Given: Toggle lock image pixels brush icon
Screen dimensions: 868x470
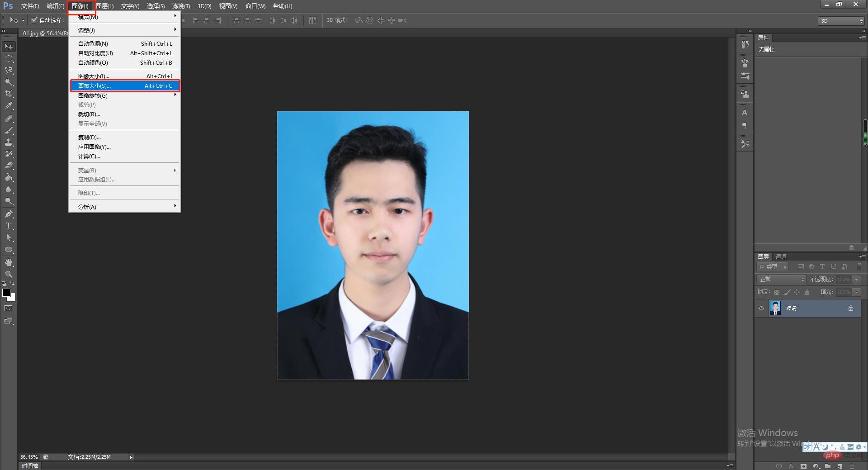Looking at the screenshot, I should click(787, 292).
